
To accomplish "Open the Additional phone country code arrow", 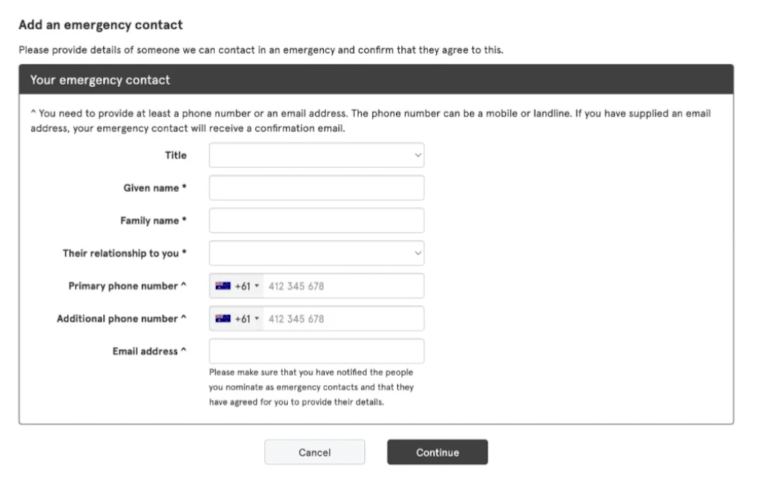I will click(257, 319).
